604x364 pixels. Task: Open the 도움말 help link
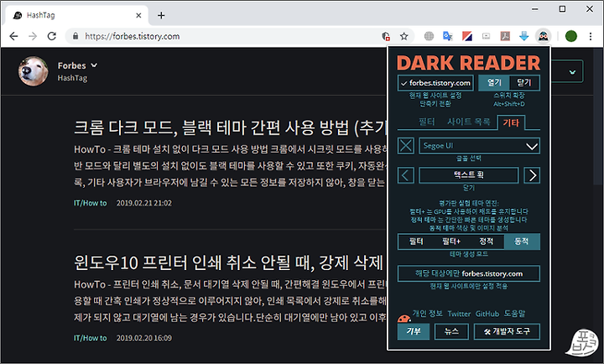point(514,314)
